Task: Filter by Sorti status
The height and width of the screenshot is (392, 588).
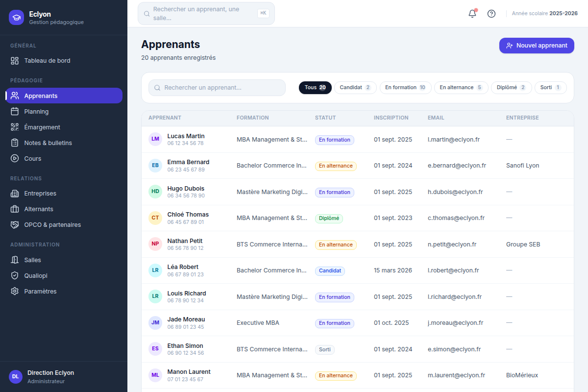Action: coord(551,88)
